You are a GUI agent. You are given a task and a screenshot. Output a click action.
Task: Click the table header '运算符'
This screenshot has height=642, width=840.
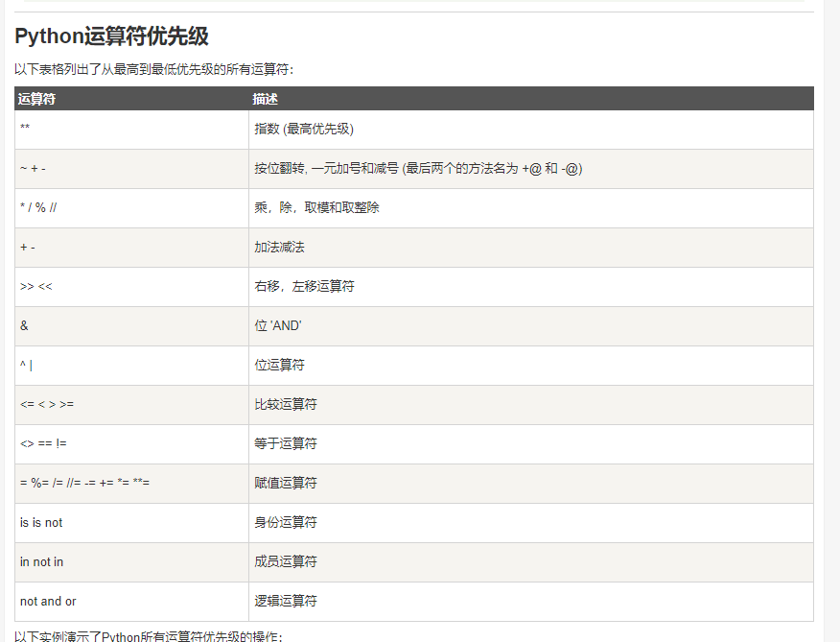click(x=36, y=99)
